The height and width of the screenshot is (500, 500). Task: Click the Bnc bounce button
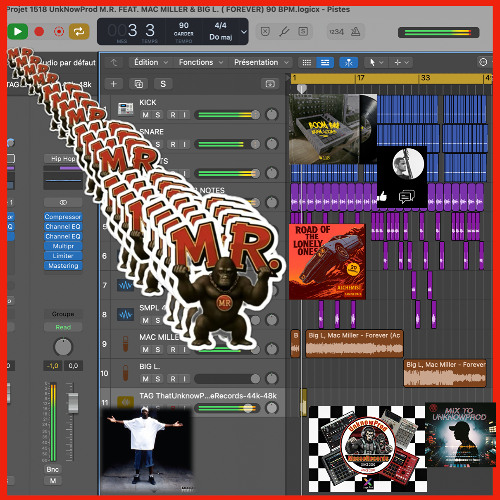pos(53,469)
